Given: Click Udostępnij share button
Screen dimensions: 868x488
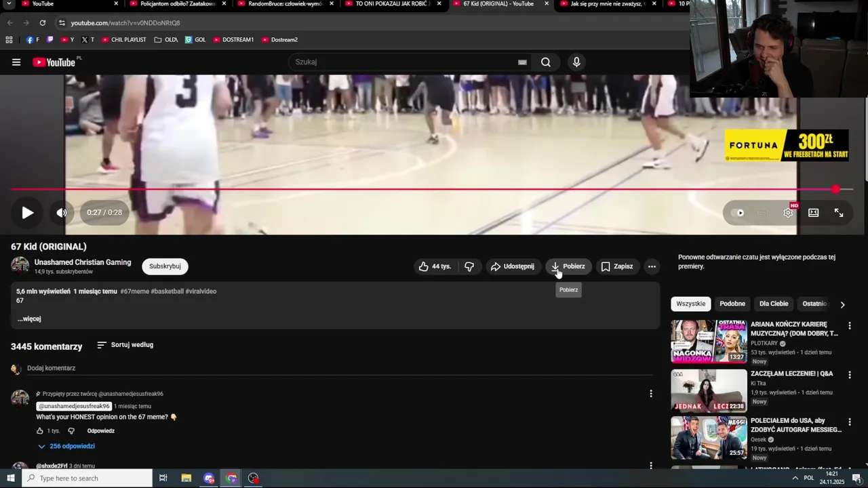Looking at the screenshot, I should (513, 266).
